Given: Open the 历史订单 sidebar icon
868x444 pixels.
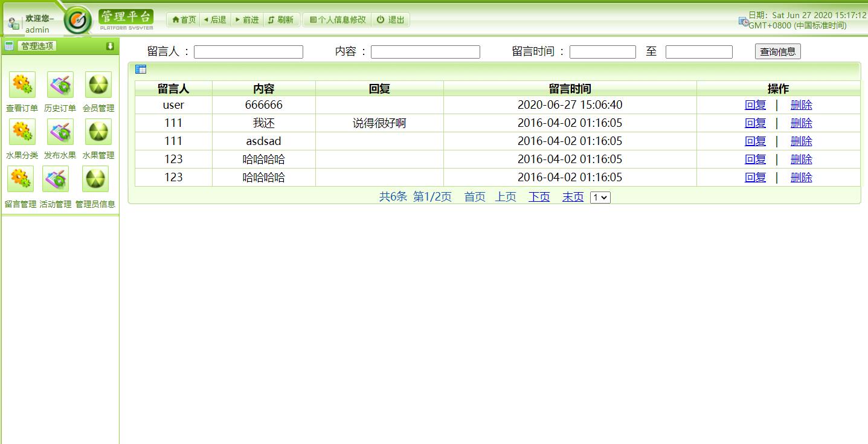Looking at the screenshot, I should click(60, 85).
